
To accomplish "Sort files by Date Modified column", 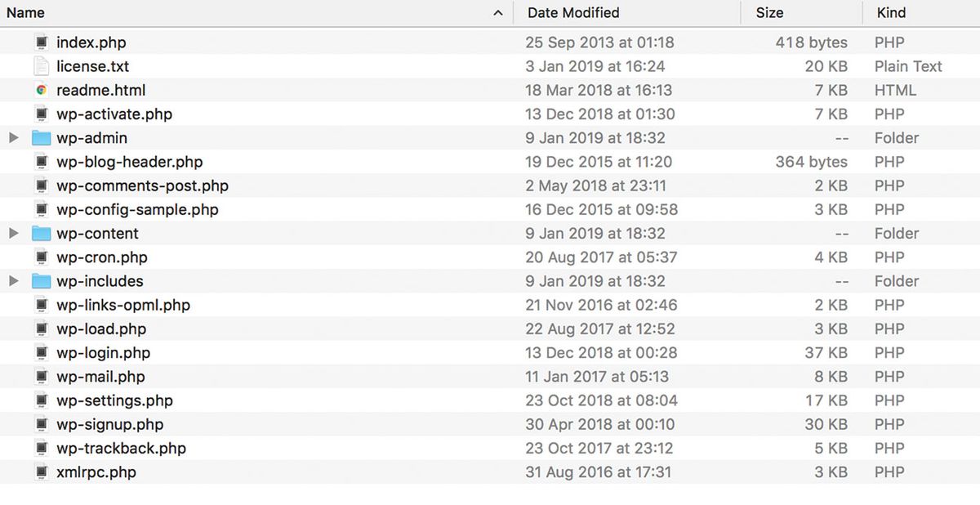I will tap(573, 13).
